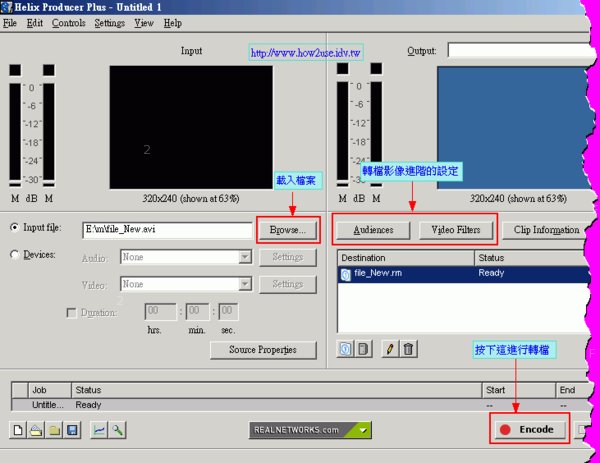Delete destination with the trash can icon
This screenshot has height=463, width=600.
coord(408,349)
